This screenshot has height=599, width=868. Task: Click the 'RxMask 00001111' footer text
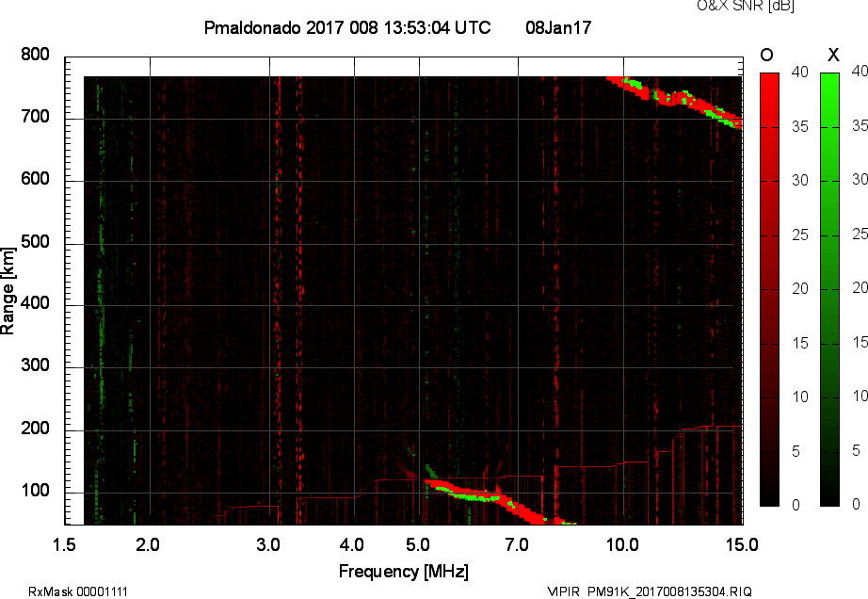77,591
